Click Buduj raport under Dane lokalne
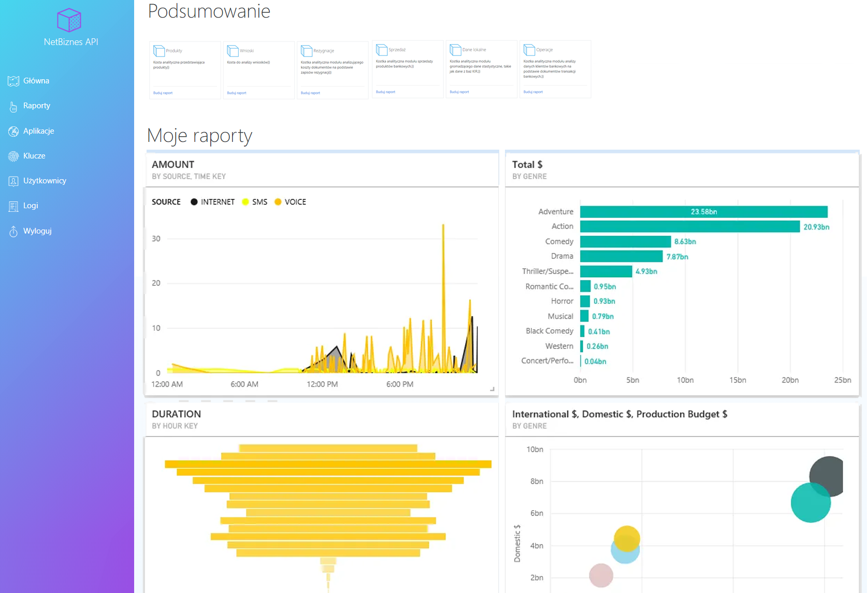 (x=459, y=92)
